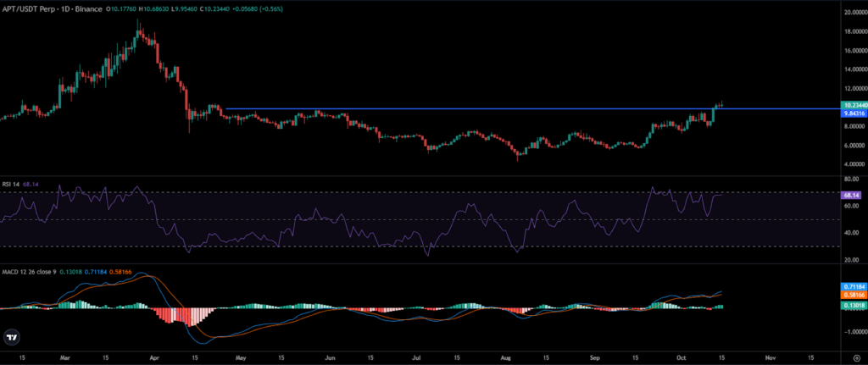Click the 9.84316 horizontal line price tag
Image resolution: width=868 pixels, height=365 pixels.
click(853, 113)
